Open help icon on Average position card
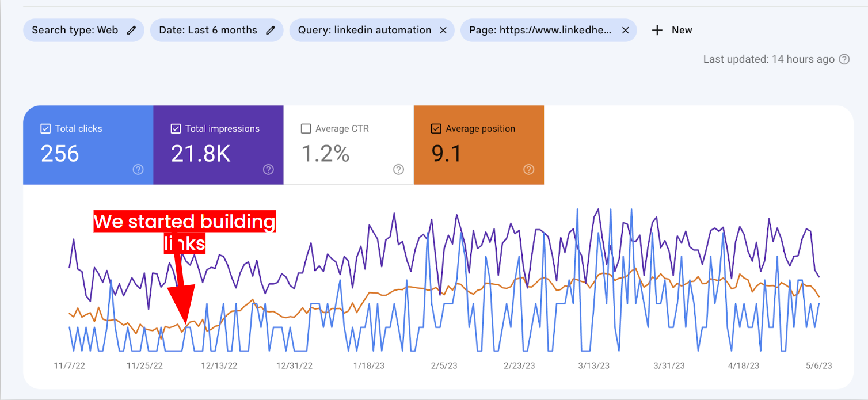The height and width of the screenshot is (400, 868). (x=528, y=169)
